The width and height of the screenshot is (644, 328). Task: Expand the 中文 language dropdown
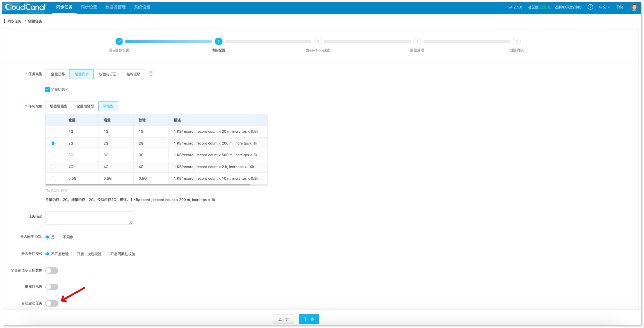click(604, 7)
